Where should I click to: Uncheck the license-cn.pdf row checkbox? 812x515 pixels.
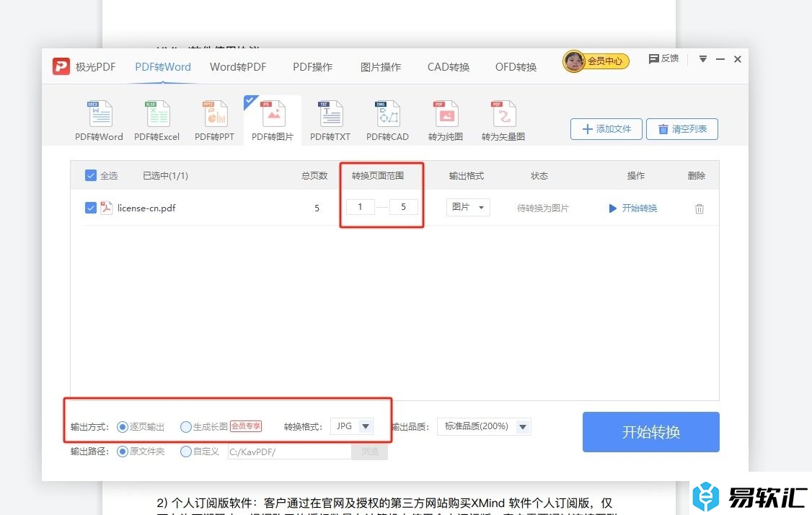pyautogui.click(x=91, y=208)
